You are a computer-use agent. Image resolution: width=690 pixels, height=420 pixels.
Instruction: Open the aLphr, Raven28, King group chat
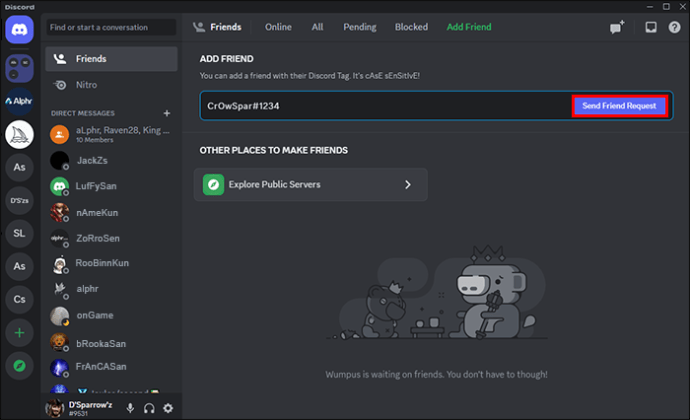point(111,134)
